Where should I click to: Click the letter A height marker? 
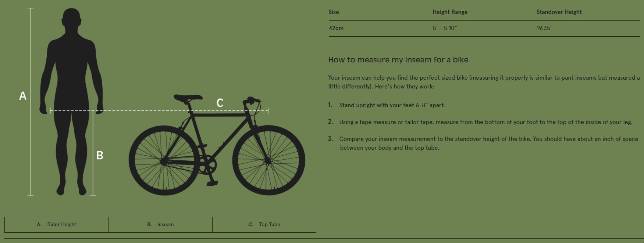click(23, 96)
